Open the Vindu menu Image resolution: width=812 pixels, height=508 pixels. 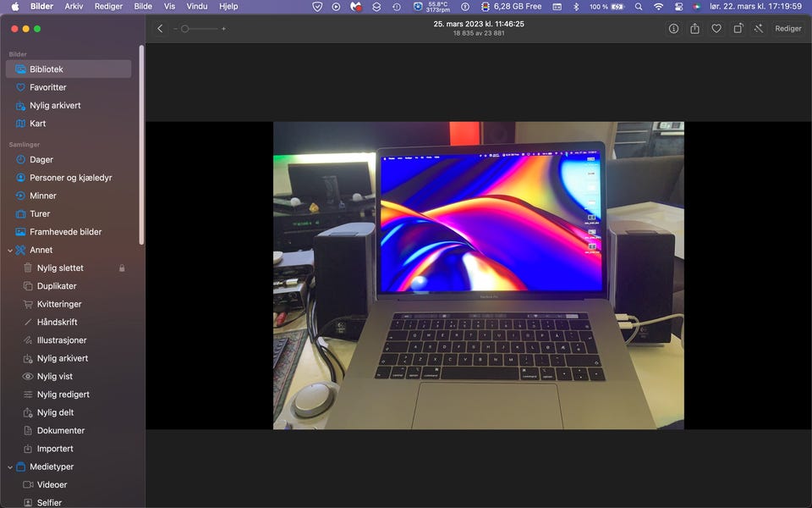(196, 6)
